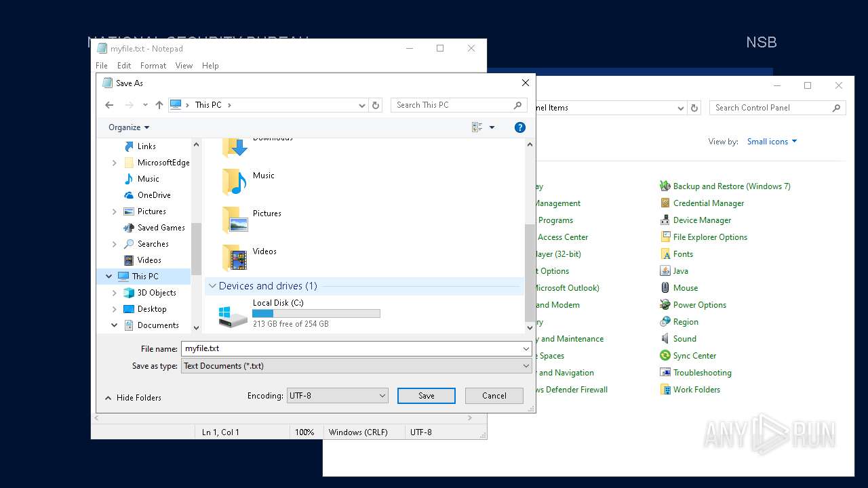
Task: Select Documents in navigation tree
Action: pyautogui.click(x=158, y=325)
